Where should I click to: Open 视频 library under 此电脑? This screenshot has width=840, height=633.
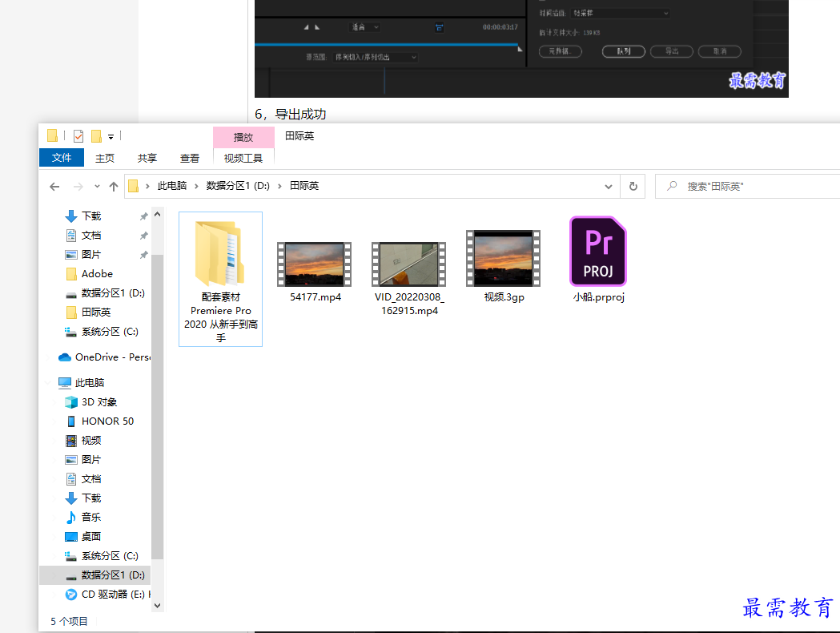pyautogui.click(x=91, y=441)
